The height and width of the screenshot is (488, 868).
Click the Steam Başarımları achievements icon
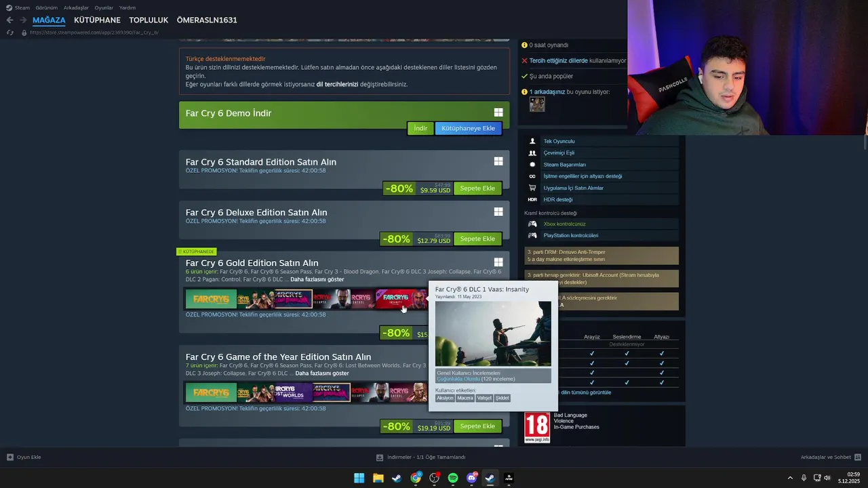coord(532,165)
